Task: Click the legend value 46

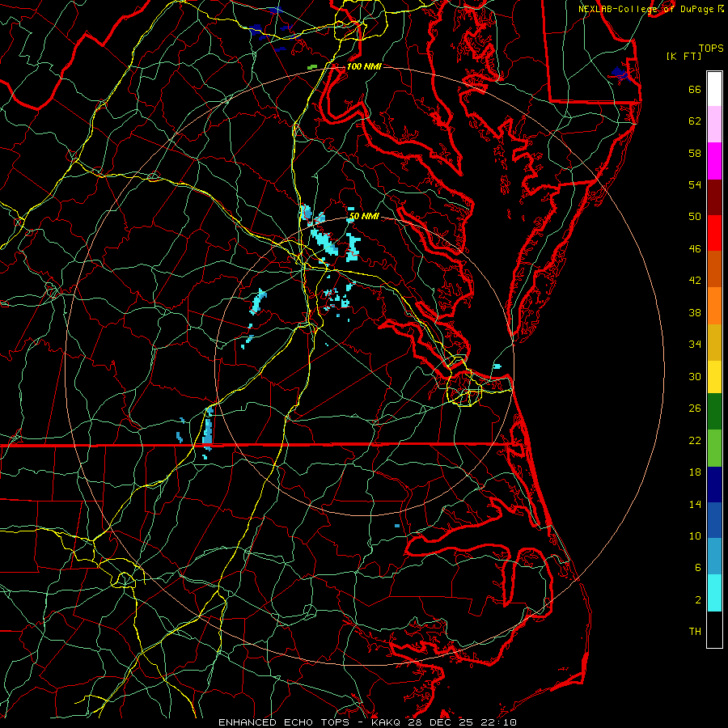Action: (x=695, y=249)
